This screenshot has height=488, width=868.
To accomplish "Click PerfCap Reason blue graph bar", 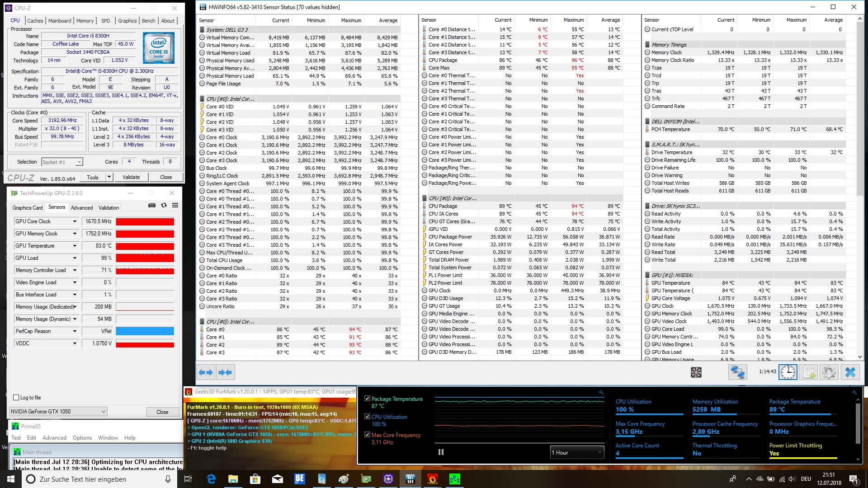I will 145,331.
